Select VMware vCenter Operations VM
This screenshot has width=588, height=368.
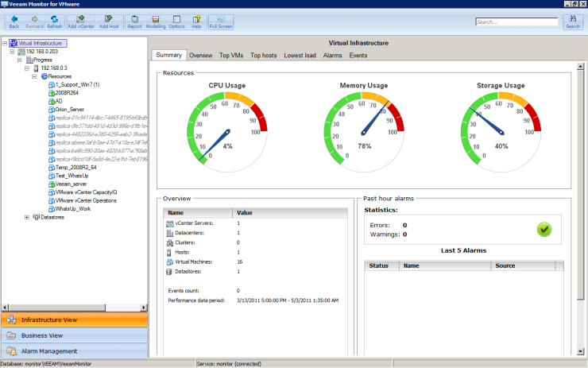click(86, 201)
